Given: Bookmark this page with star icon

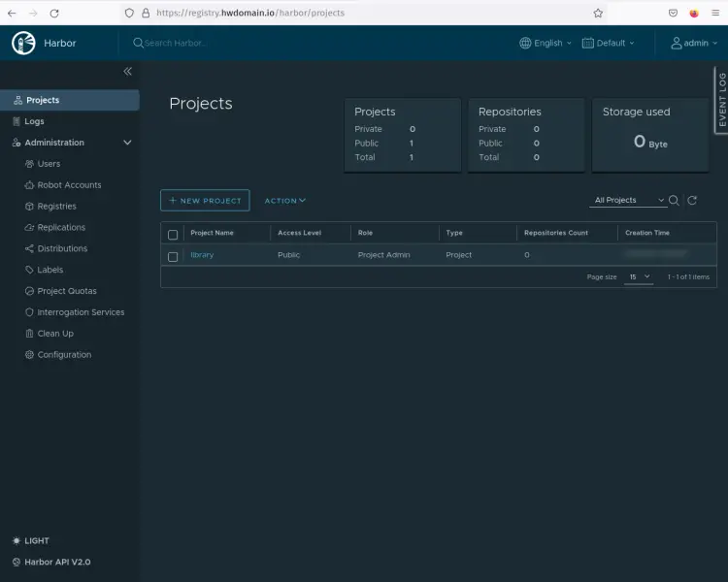Looking at the screenshot, I should [598, 14].
